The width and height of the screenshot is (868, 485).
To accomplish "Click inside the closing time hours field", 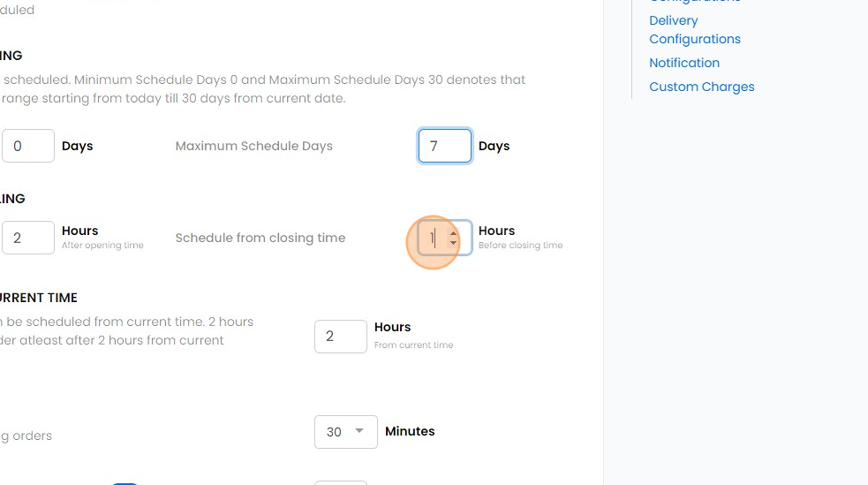I will coord(434,239).
